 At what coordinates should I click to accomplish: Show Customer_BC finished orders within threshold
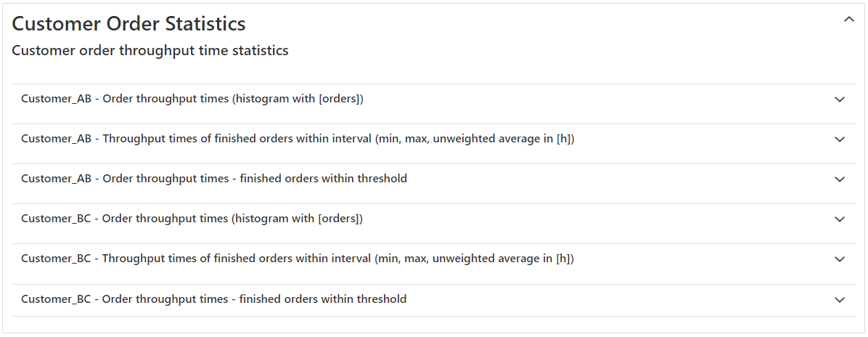(213, 299)
